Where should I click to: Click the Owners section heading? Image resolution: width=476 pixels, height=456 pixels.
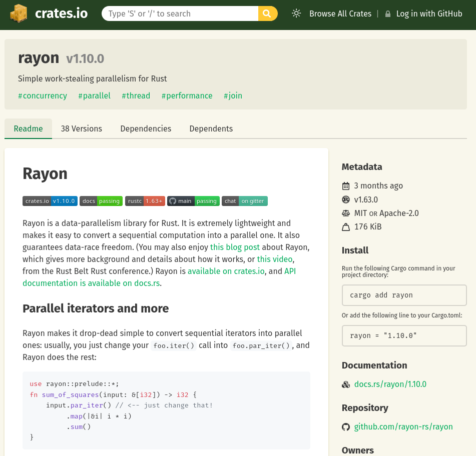coord(357,450)
